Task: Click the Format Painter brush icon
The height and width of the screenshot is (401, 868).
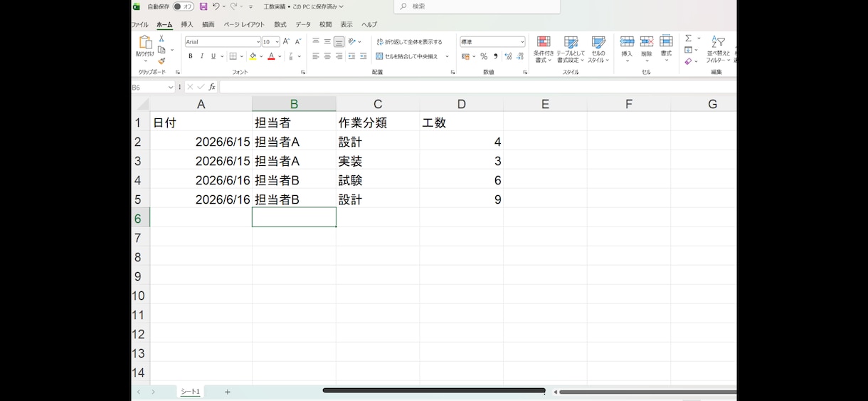Action: click(162, 61)
